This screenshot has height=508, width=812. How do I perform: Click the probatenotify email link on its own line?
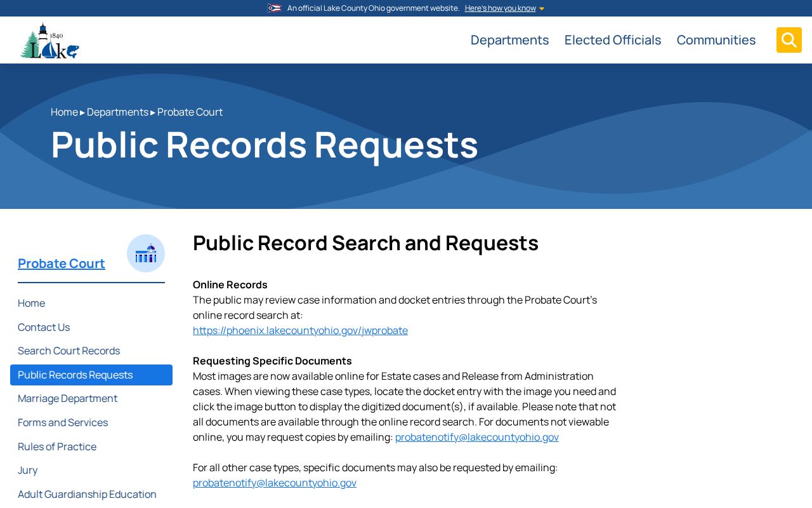click(x=275, y=483)
